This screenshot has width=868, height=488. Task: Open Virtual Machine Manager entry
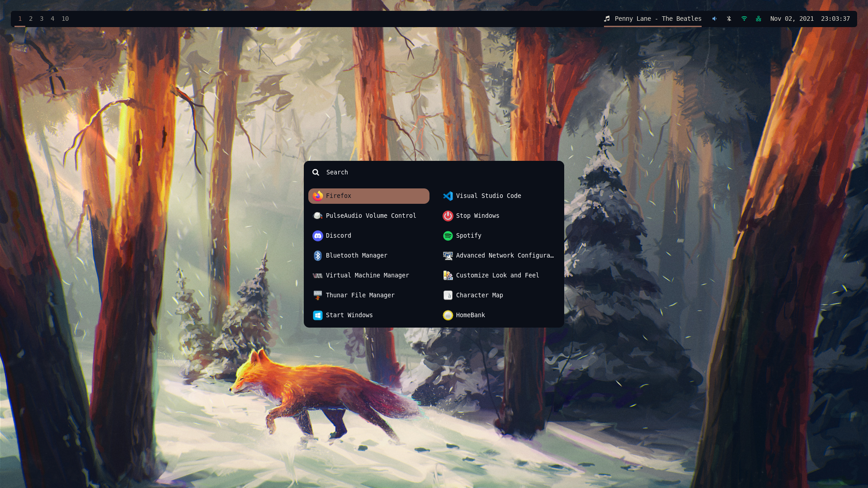click(x=367, y=275)
